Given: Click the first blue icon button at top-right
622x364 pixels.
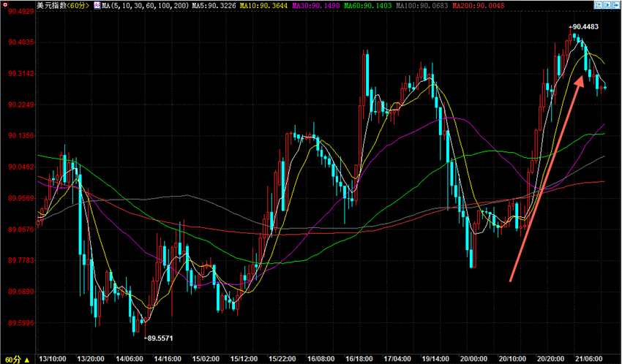Looking at the screenshot, I should point(598,5).
